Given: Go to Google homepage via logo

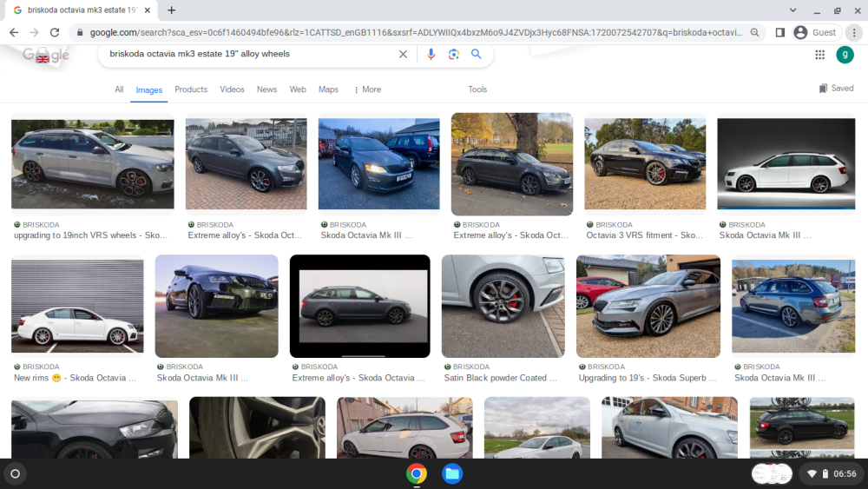Looking at the screenshot, I should click(46, 54).
